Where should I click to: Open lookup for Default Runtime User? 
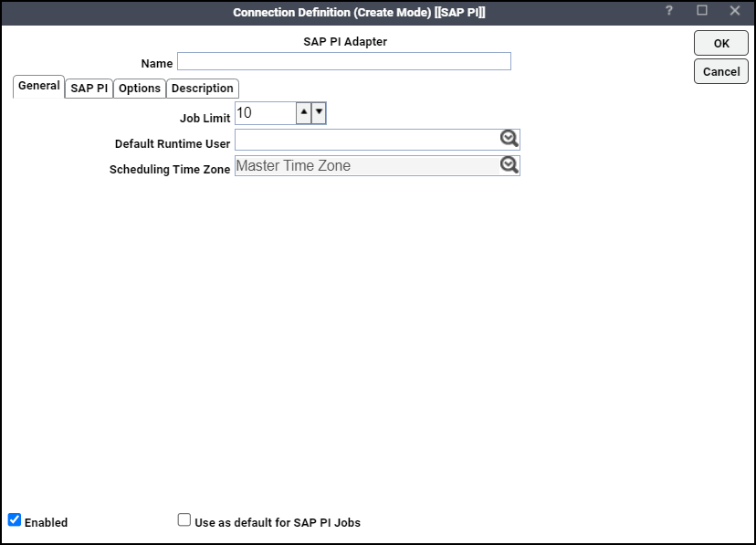[x=509, y=139]
